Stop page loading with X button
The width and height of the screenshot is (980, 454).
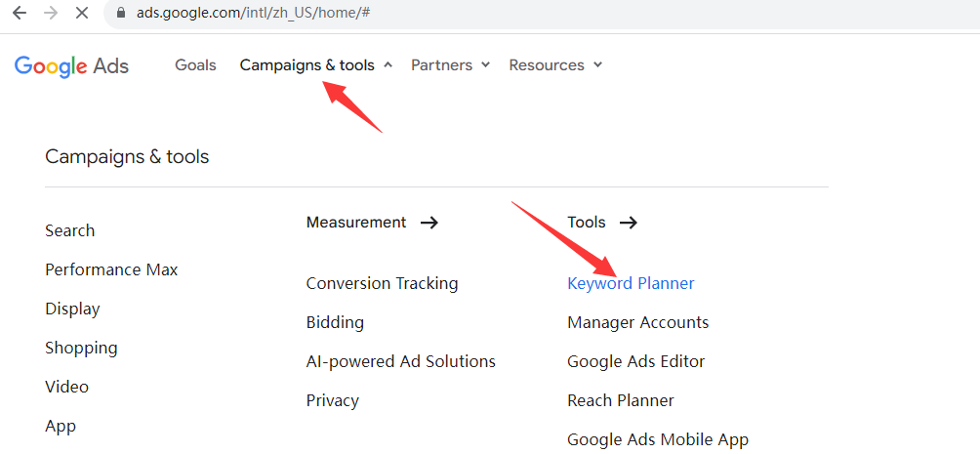point(82,14)
